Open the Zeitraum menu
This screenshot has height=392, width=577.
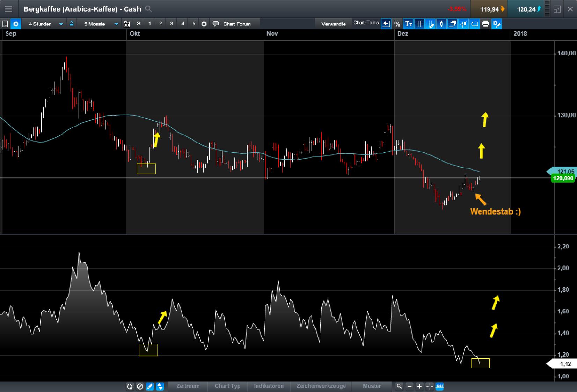[188, 386]
